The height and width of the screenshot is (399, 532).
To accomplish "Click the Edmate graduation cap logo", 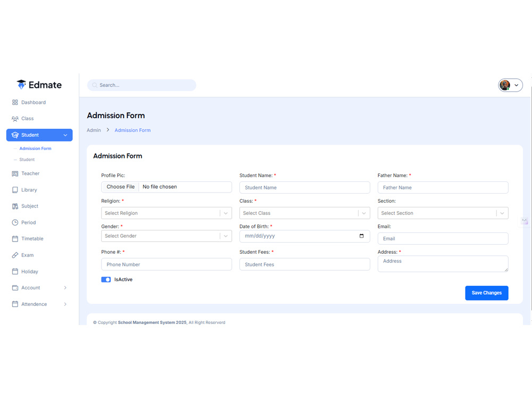I will click(21, 85).
